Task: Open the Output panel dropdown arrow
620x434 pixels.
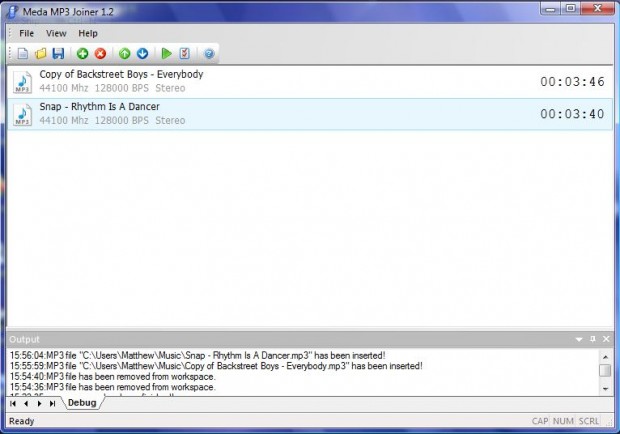Action: [x=579, y=339]
